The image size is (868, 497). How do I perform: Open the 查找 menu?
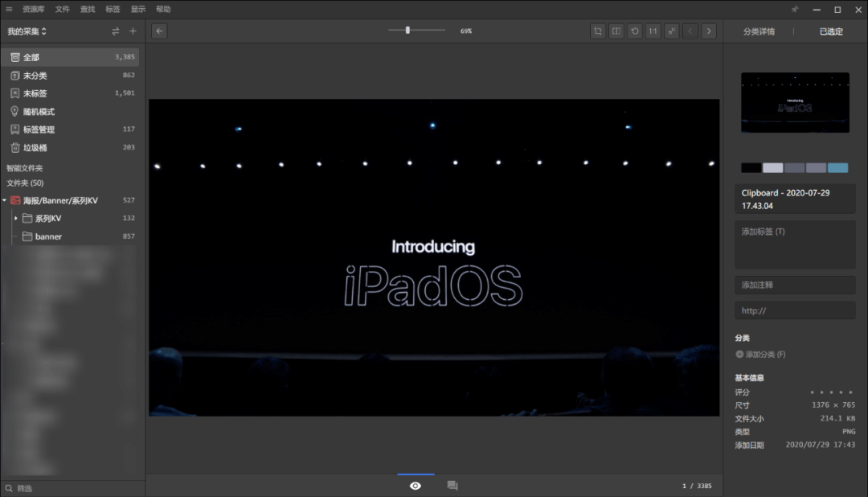(88, 10)
